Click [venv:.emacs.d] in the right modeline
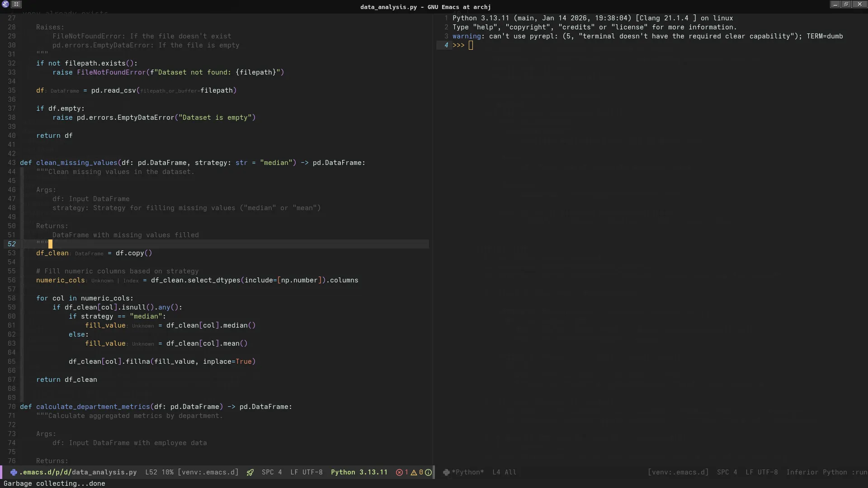This screenshot has height=488, width=868. click(x=678, y=472)
